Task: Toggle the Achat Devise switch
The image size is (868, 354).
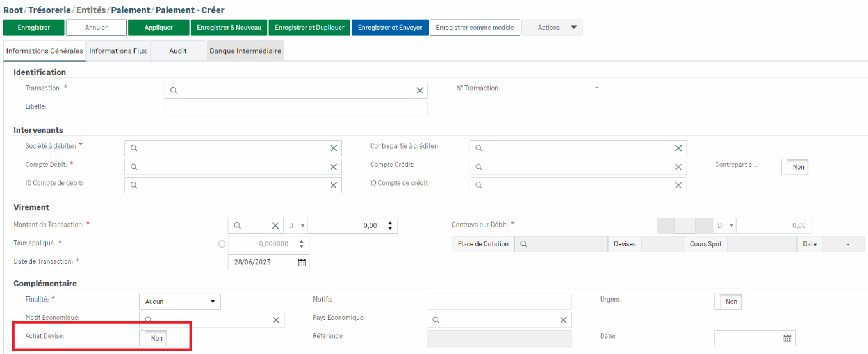Action: (153, 338)
